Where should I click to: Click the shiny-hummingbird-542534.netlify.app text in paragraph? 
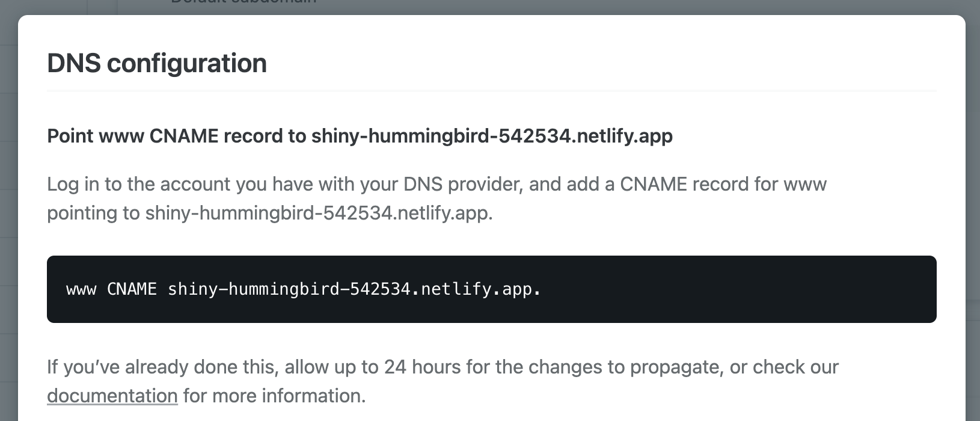coord(319,212)
